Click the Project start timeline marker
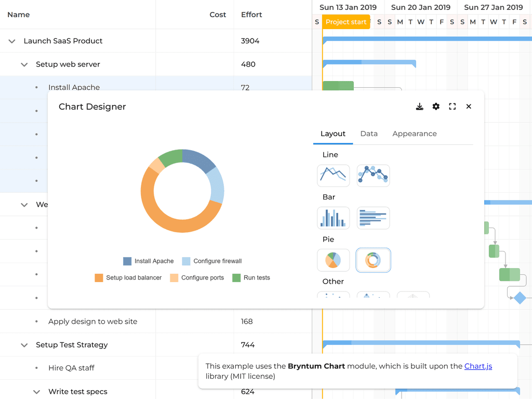Screen dimensions: 532x399 pos(346,22)
